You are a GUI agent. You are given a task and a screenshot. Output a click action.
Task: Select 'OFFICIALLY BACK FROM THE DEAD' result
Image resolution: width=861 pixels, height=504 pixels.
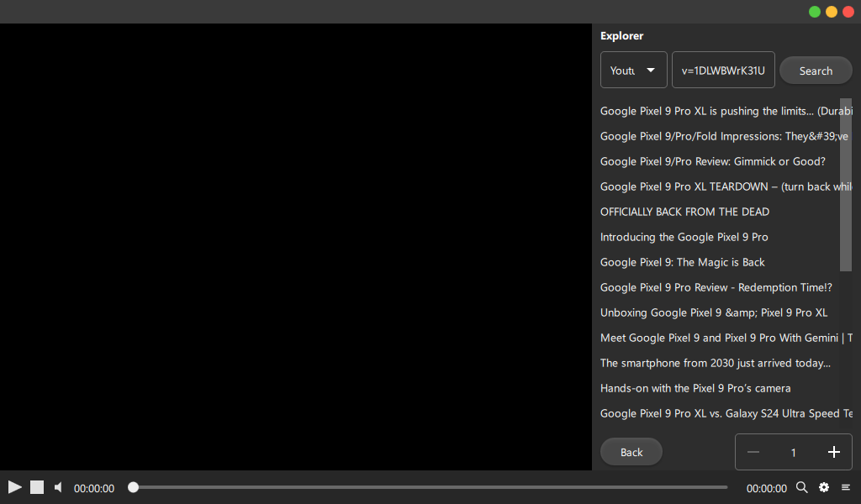click(x=726, y=212)
